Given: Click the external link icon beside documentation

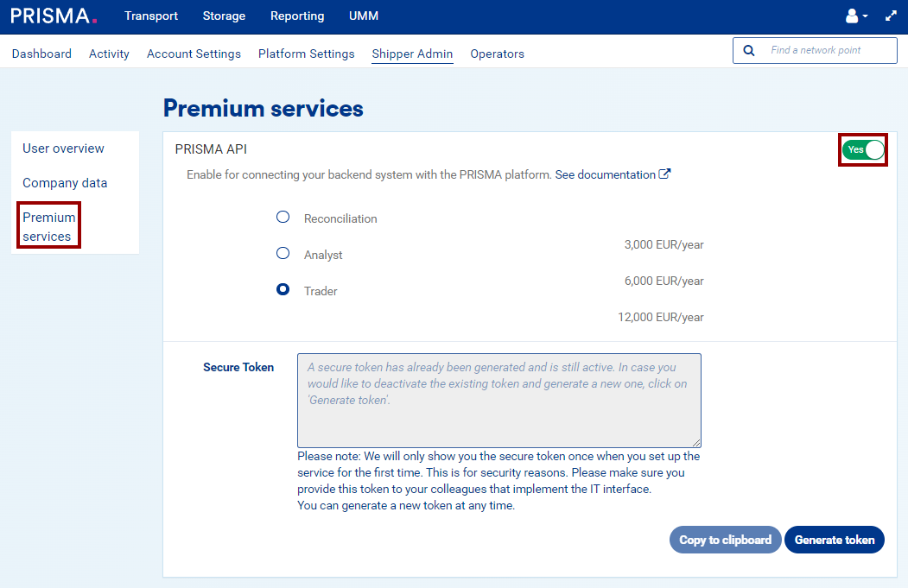Looking at the screenshot, I should (664, 174).
